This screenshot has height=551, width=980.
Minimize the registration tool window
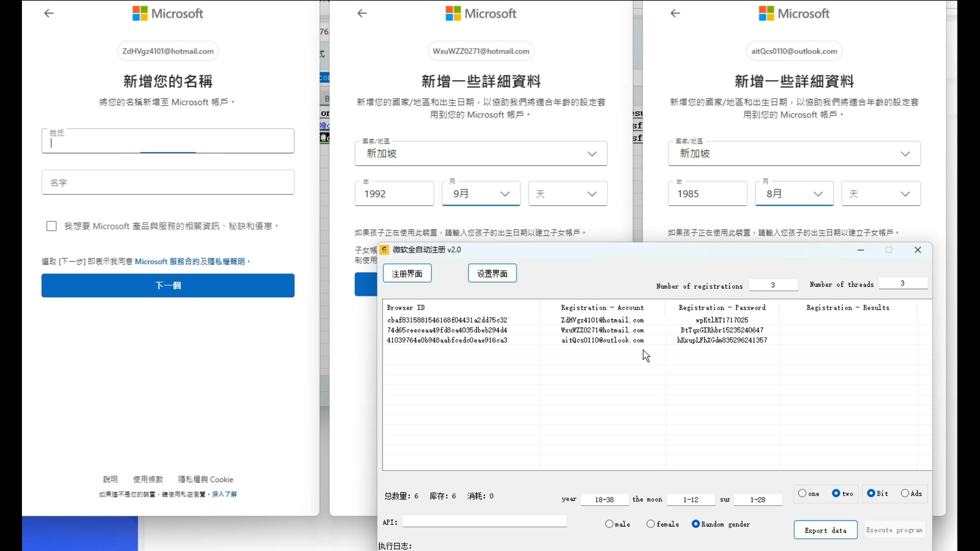(861, 250)
